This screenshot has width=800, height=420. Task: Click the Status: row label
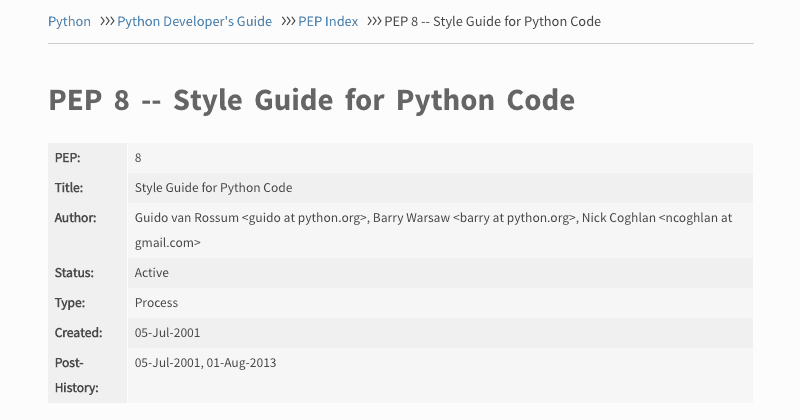point(74,273)
